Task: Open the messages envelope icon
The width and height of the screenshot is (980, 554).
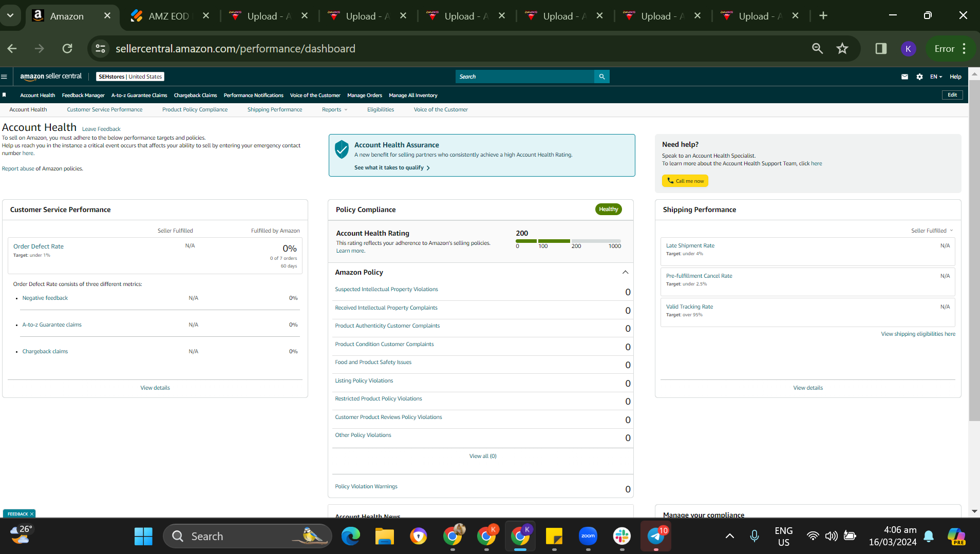Action: (x=904, y=77)
